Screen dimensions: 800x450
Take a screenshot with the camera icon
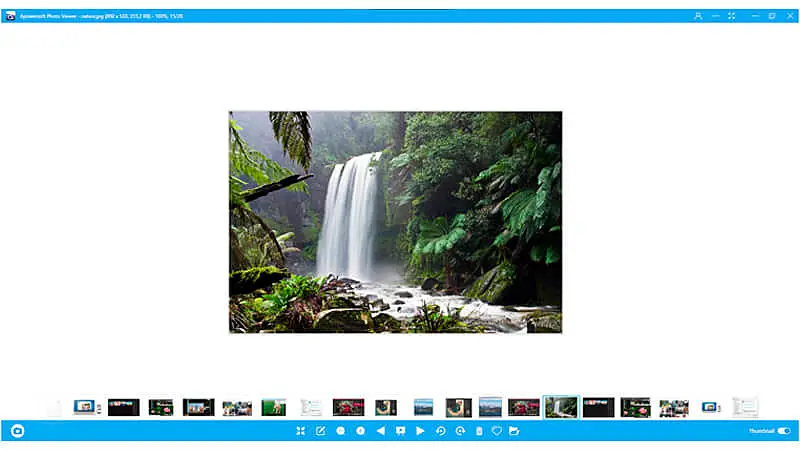coord(17,431)
